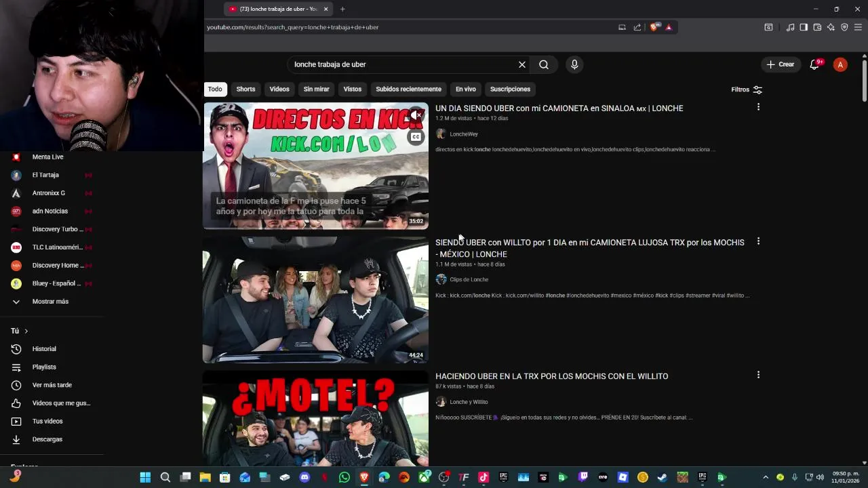Open options menu for UN DIA SIENDO UBER video
The image size is (868, 488).
point(758,107)
